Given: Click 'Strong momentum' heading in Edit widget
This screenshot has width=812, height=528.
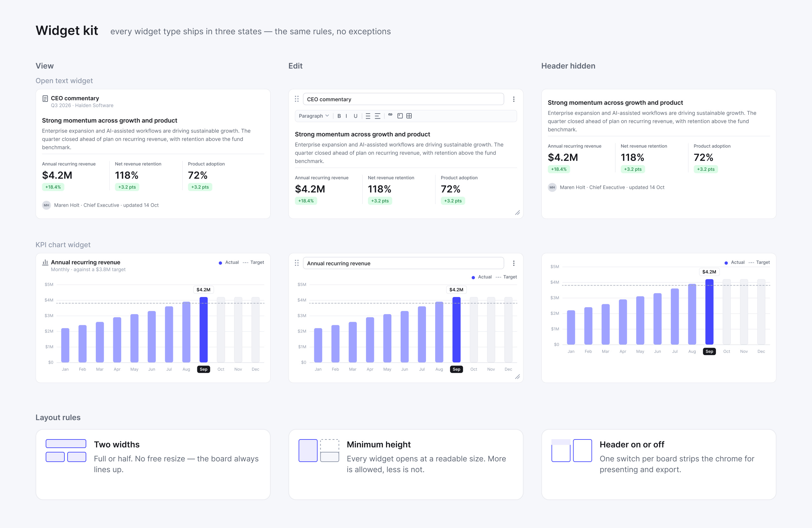Looking at the screenshot, I should pyautogui.click(x=362, y=135).
